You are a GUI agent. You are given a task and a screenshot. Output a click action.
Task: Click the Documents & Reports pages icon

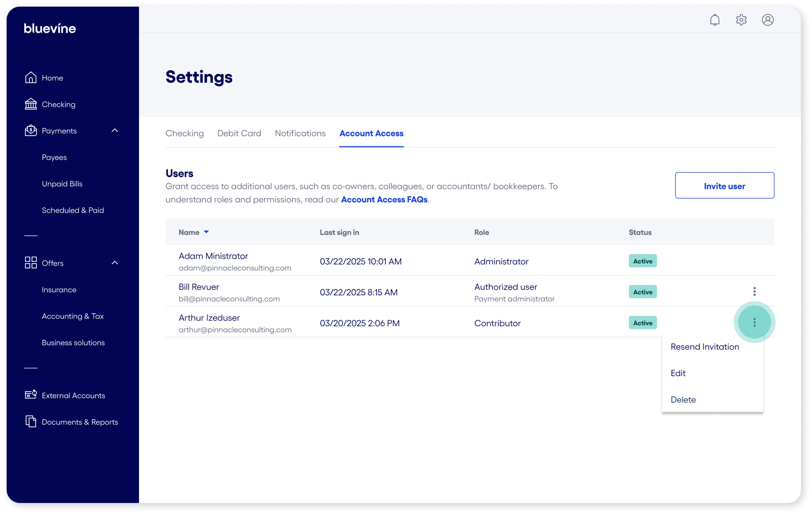coord(31,421)
